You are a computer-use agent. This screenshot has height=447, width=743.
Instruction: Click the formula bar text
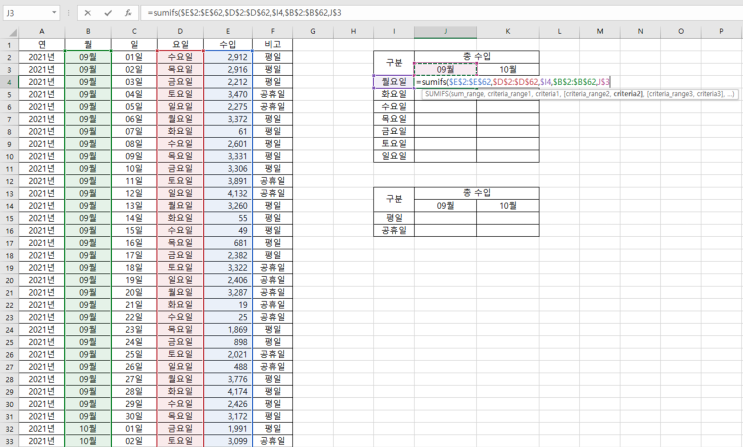[x=245, y=13]
